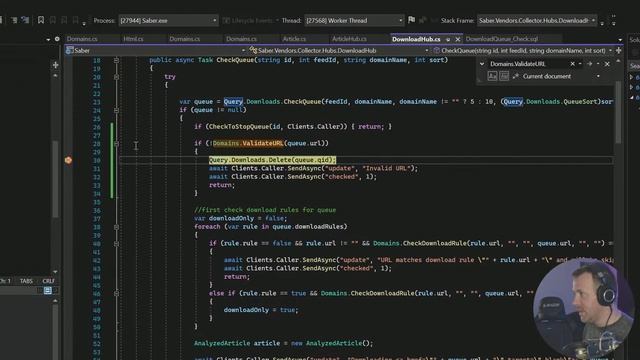The height and width of the screenshot is (360, 640).
Task: Toggle Match whole word in Find panel
Action: pos(504,76)
